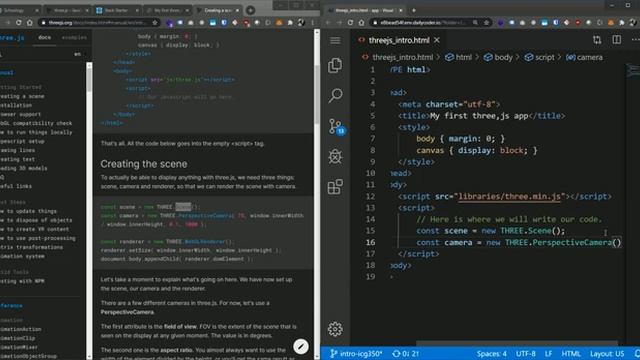The image size is (640, 360).
Task: Open the hamburger menu in VS Code
Action: (335, 40)
